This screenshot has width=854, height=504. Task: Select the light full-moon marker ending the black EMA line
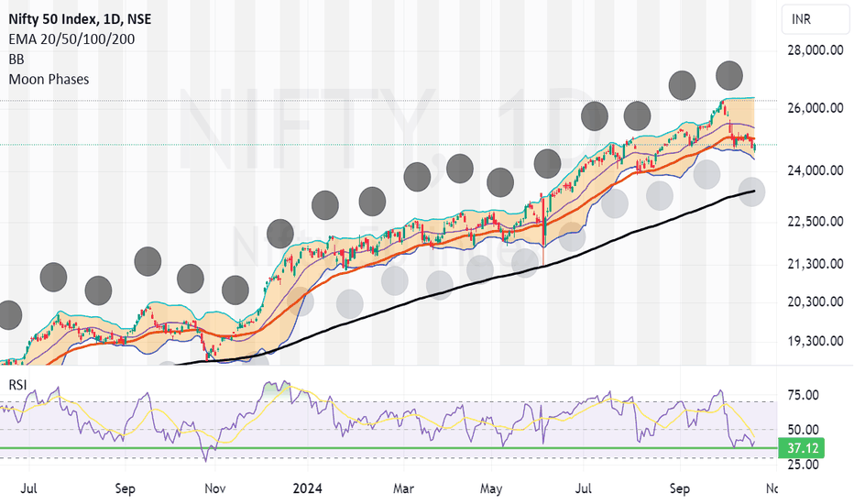(x=751, y=192)
